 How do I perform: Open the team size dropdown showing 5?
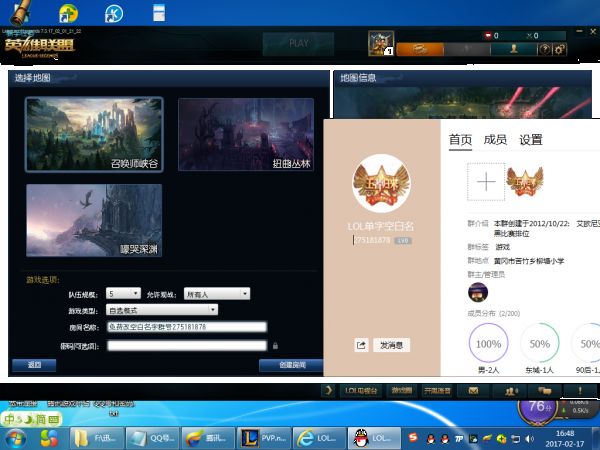coord(123,293)
